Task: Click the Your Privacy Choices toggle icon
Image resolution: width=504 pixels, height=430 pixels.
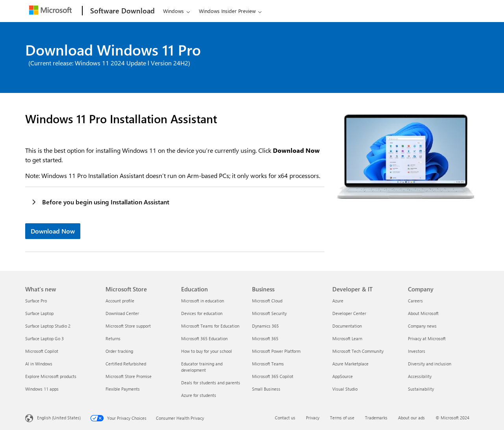Action: pyautogui.click(x=97, y=418)
